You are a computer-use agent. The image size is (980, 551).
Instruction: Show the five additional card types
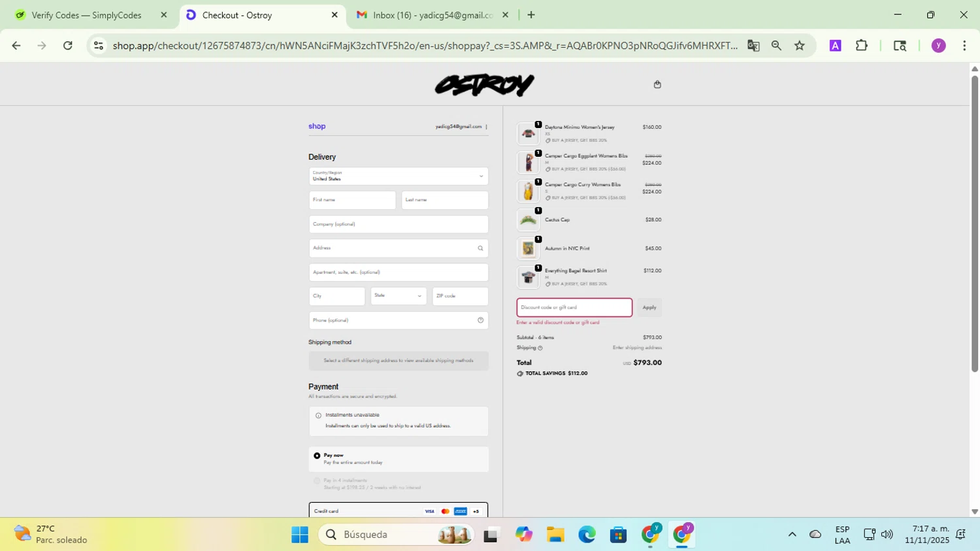click(x=476, y=511)
